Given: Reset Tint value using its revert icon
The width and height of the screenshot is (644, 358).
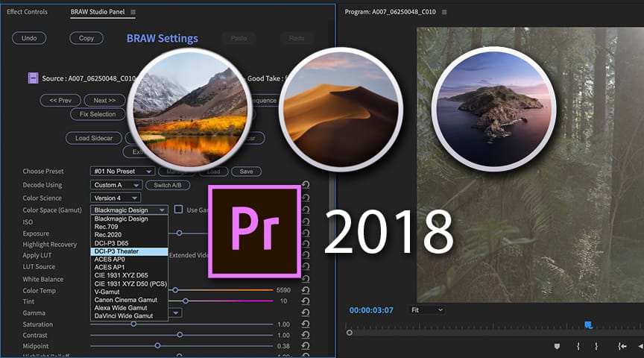Looking at the screenshot, I should point(306,301).
